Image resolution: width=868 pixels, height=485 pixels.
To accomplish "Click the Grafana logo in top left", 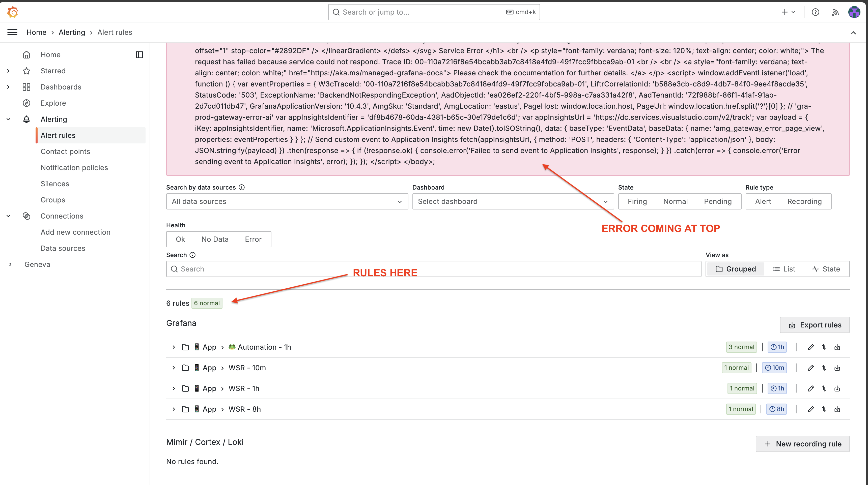I will [12, 11].
